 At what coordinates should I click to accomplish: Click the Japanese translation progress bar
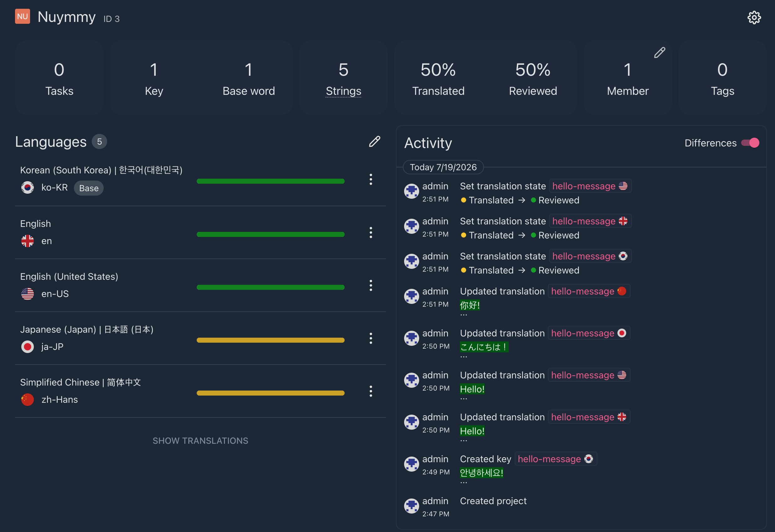coord(270,340)
